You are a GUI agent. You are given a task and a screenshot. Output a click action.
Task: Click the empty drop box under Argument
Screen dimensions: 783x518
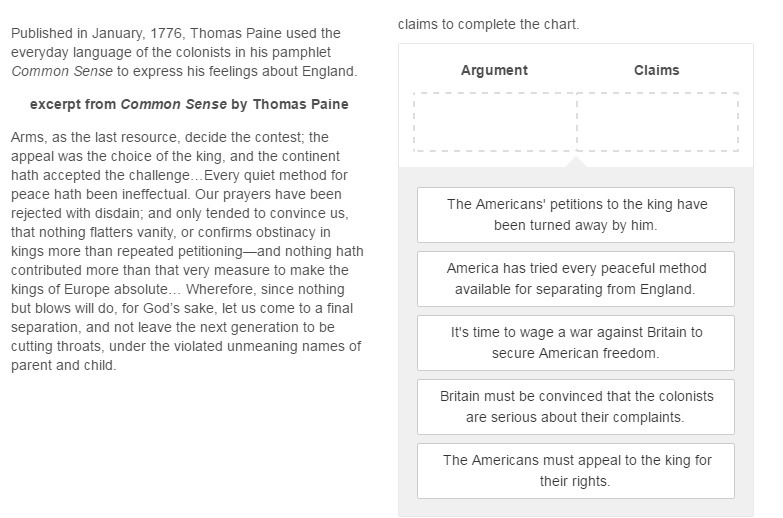pyautogui.click(x=495, y=122)
